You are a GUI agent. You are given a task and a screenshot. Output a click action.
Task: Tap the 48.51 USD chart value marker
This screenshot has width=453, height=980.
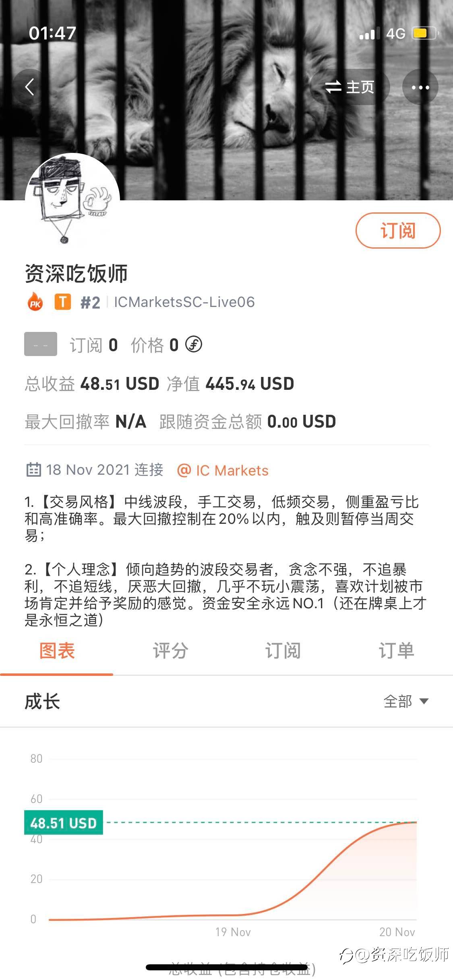click(64, 822)
